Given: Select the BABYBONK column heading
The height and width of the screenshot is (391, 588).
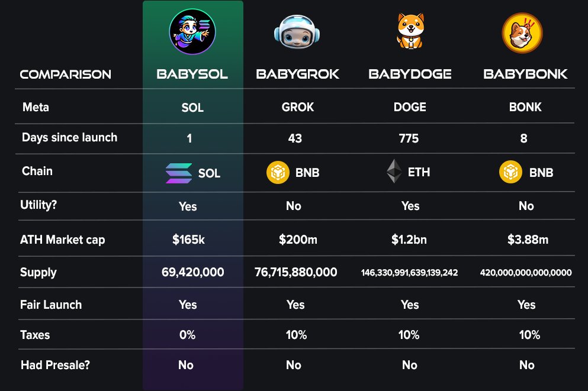Looking at the screenshot, I should (525, 74).
